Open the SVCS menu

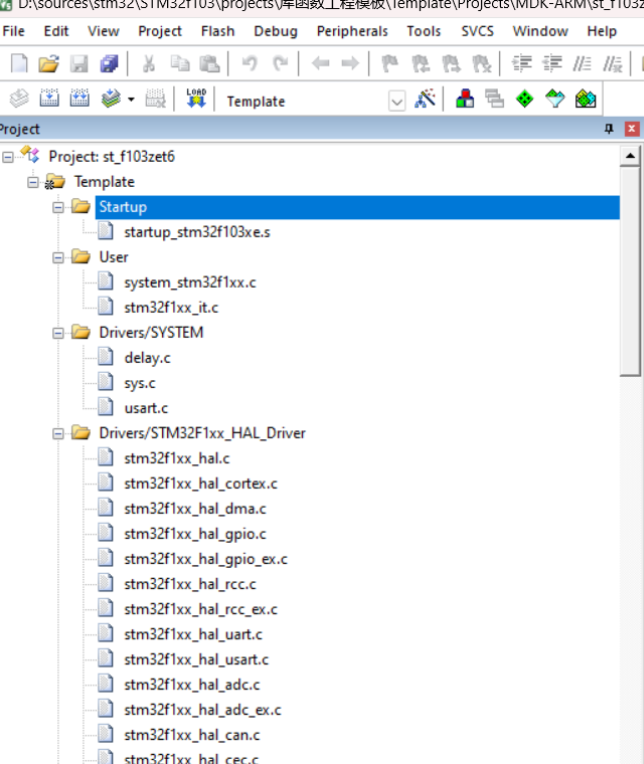477,31
